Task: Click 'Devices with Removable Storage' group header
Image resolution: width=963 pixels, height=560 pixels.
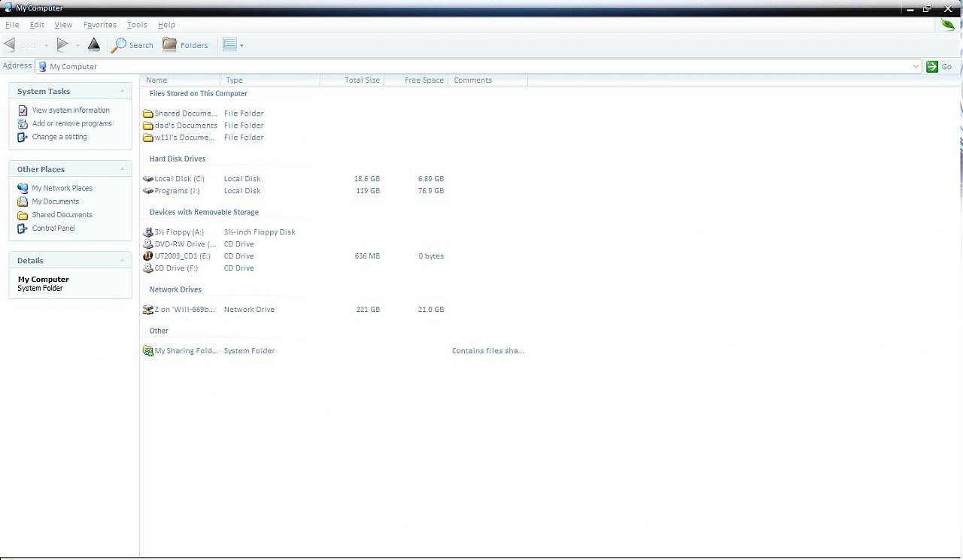Action: point(204,213)
